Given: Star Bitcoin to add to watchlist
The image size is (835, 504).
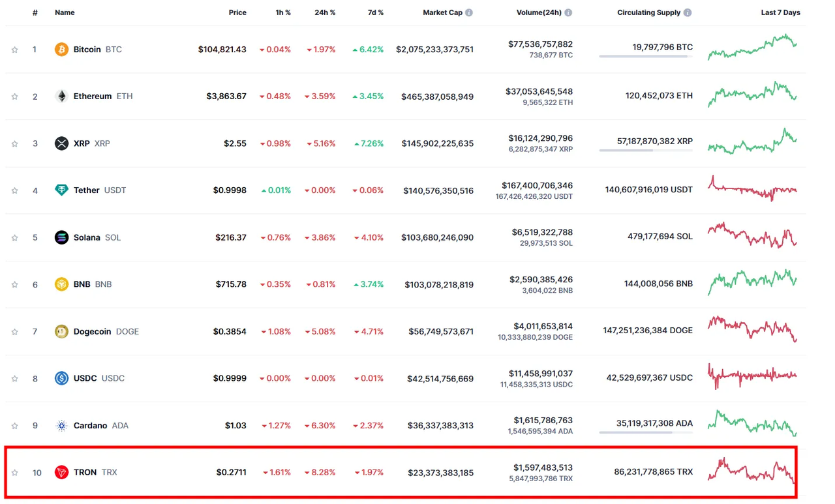Looking at the screenshot, I should click(x=14, y=50).
